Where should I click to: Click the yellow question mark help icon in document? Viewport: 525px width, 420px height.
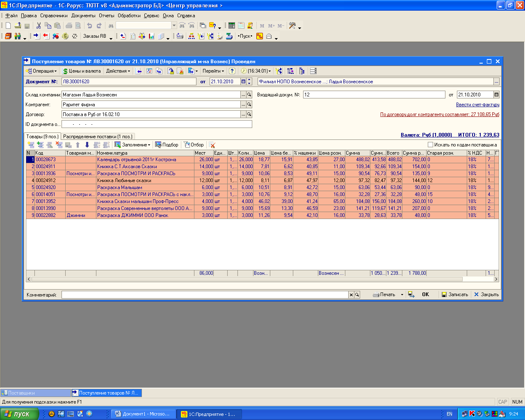(x=232, y=71)
